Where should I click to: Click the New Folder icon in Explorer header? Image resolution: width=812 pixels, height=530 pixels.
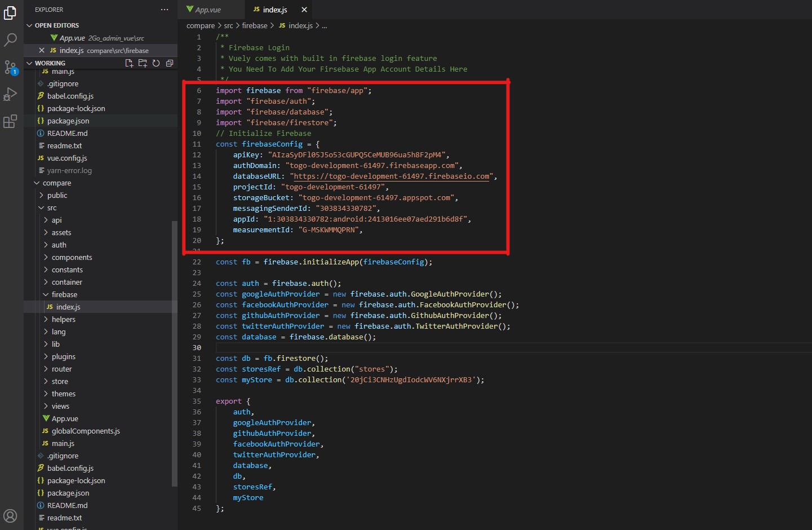tap(143, 63)
